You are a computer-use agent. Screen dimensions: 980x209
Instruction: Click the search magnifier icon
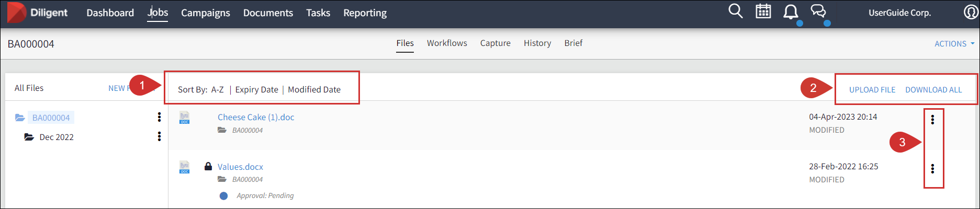click(735, 11)
